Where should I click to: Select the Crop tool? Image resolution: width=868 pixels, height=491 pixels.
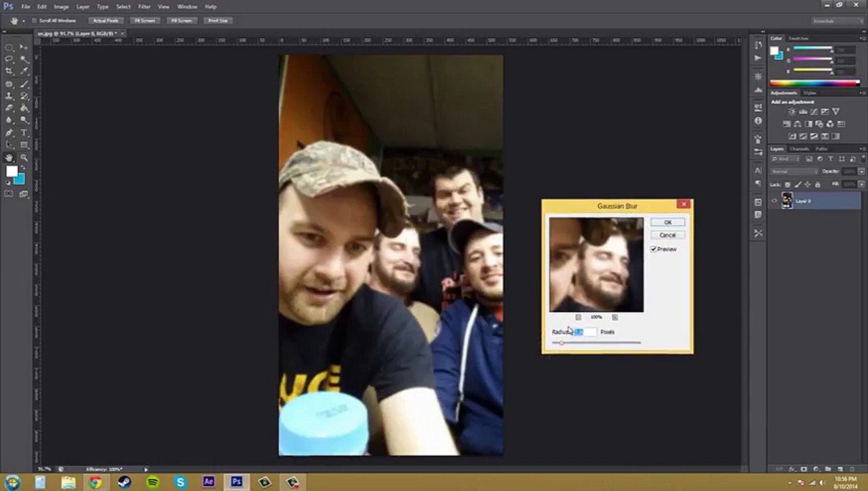pos(9,71)
